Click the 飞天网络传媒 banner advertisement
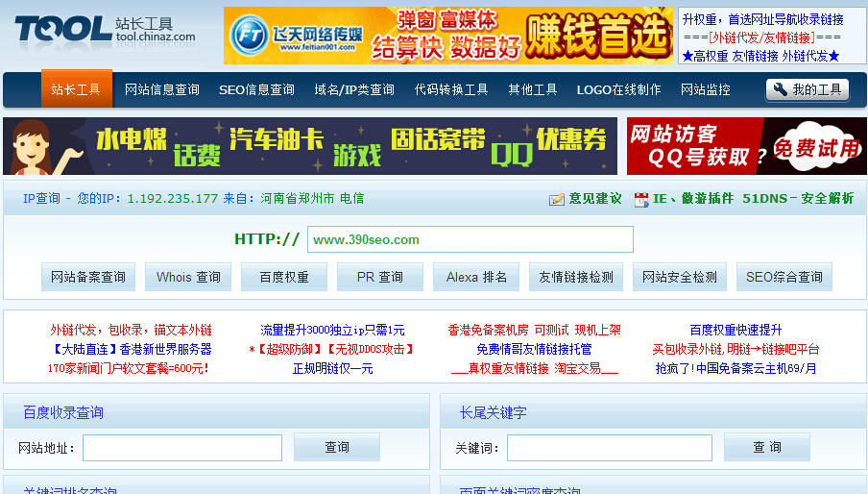The image size is (868, 494). (x=448, y=36)
